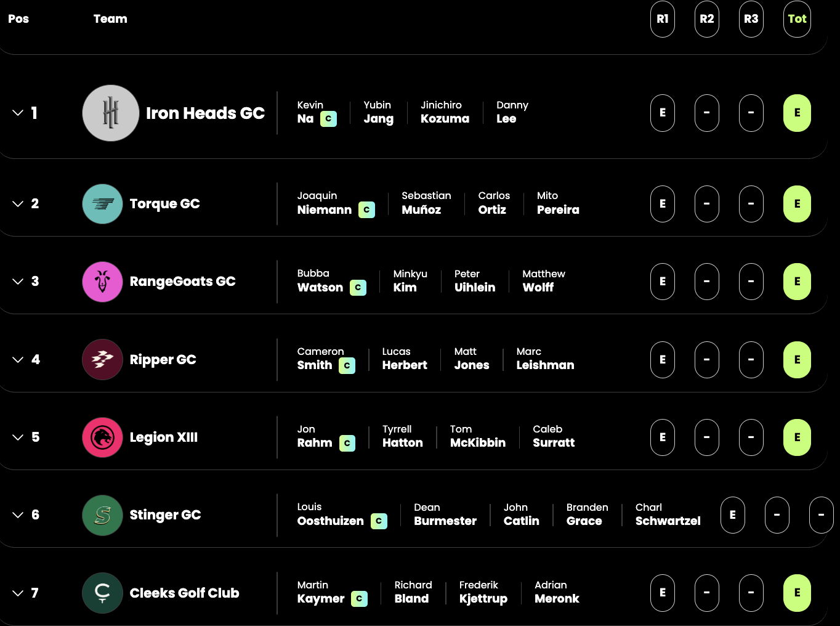
Task: Click RangeGoats GC R3 score pill
Action: pyautogui.click(x=751, y=282)
